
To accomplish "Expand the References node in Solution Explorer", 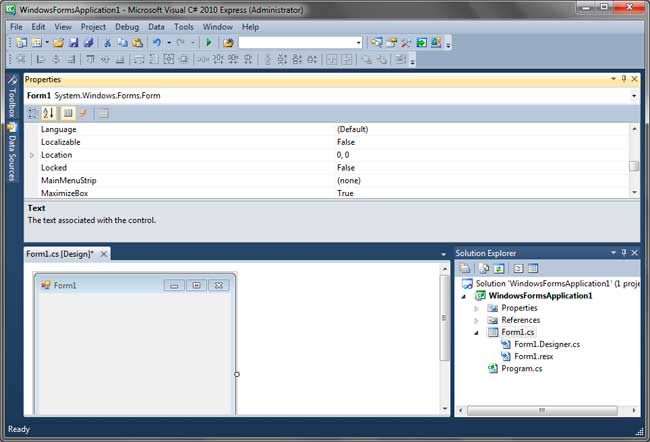I will [476, 320].
